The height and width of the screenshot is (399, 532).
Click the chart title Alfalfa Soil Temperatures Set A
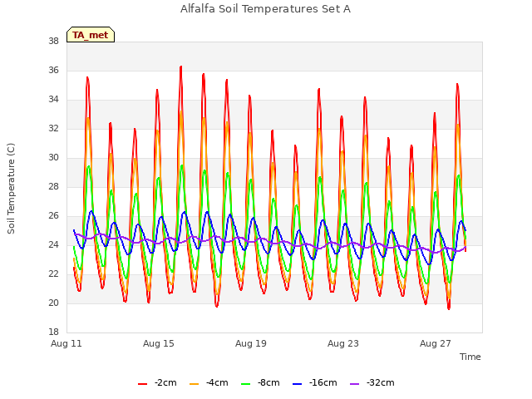265,9
